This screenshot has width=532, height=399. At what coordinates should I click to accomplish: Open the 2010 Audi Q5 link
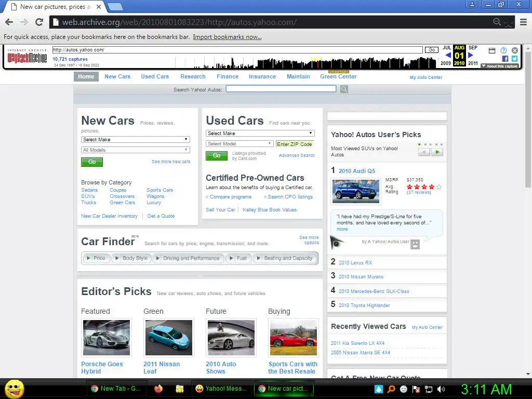click(357, 171)
